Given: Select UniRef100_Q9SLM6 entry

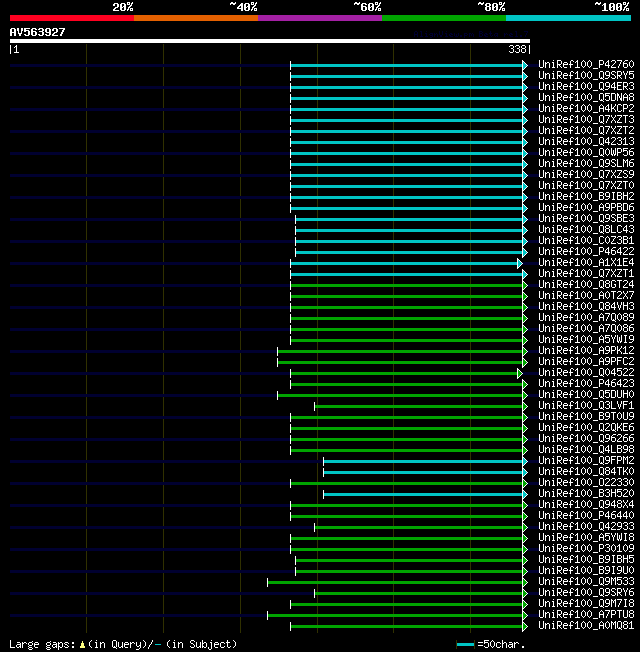Looking at the screenshot, I should pyautogui.click(x=586, y=164).
